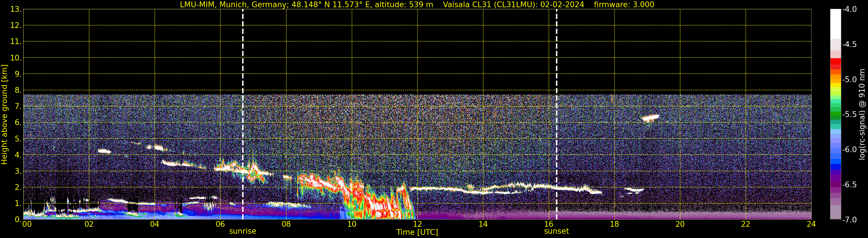Select the 'Height above ground [km]' axis label
Image resolution: width=868 pixels, height=238 pixels.
click(x=4, y=115)
